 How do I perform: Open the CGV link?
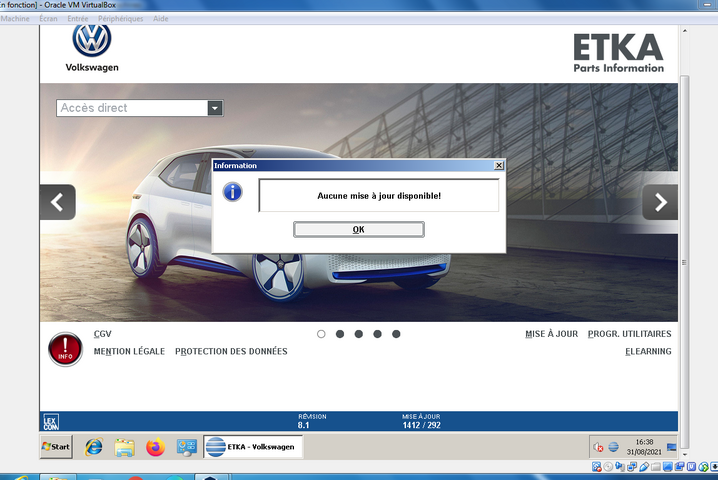103,334
